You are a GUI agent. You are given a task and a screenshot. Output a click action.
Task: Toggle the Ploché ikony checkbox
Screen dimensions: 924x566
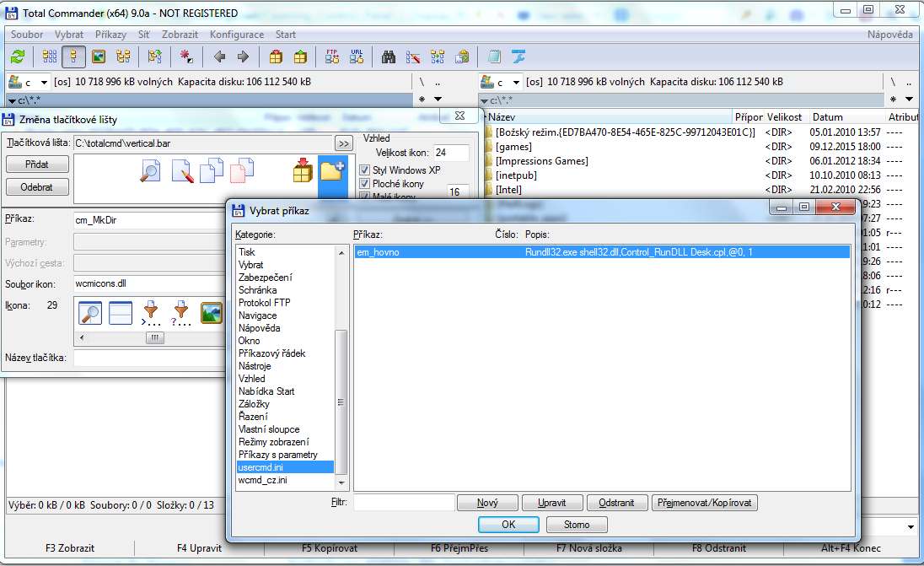click(365, 184)
